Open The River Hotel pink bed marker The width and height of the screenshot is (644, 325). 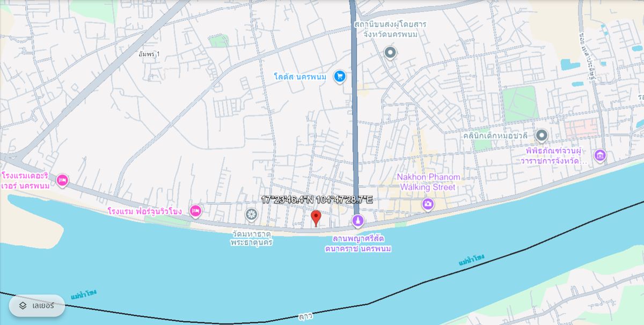(62, 180)
